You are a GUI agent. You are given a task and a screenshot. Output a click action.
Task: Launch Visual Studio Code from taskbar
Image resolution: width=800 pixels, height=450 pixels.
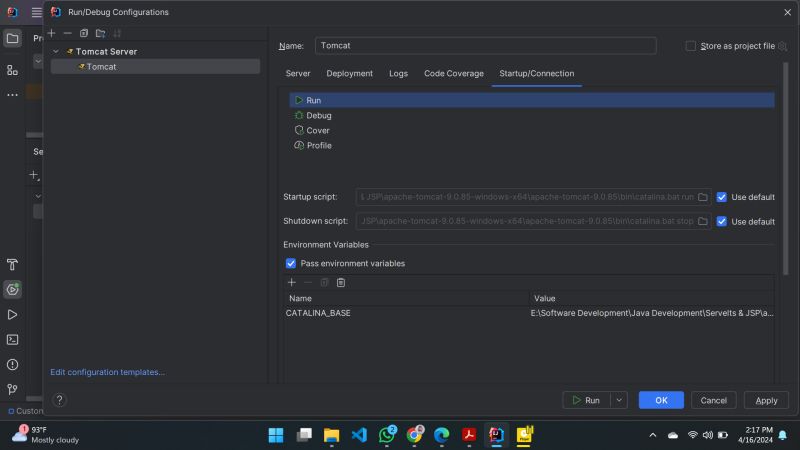359,435
